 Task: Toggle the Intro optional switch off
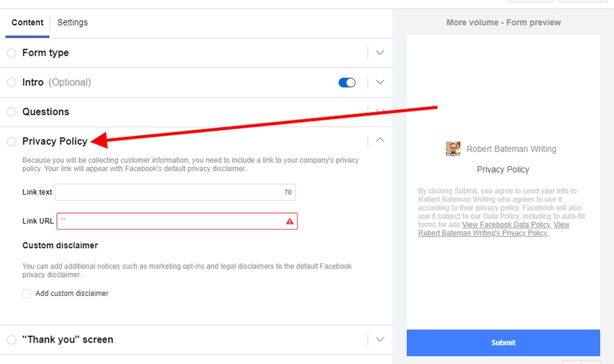coord(347,83)
